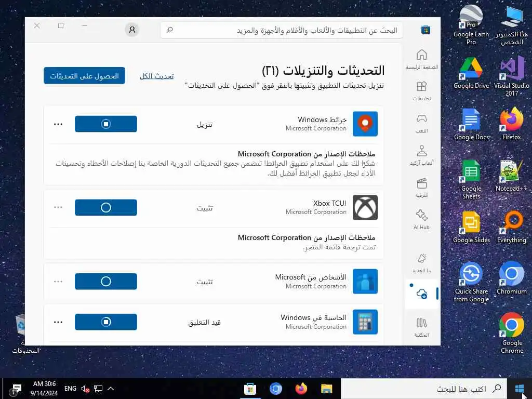Open Microsoft Store from the taskbar
The width and height of the screenshot is (532, 399).
coord(250,389)
